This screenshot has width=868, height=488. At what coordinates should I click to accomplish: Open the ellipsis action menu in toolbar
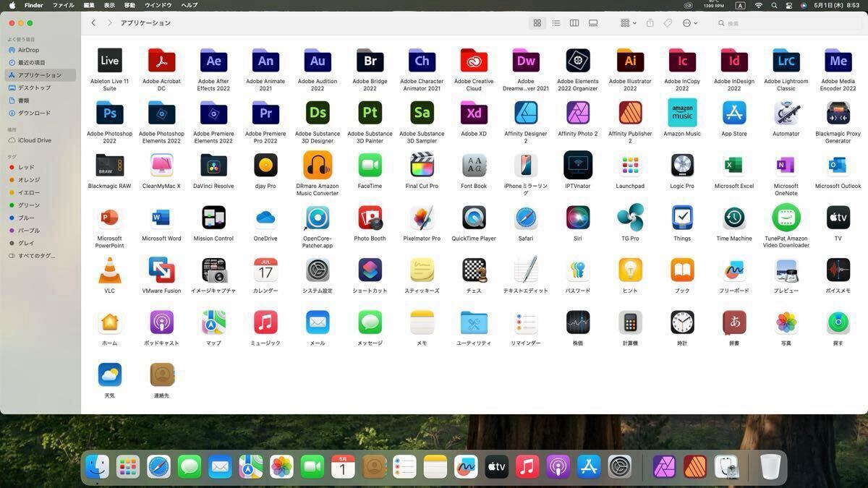point(690,23)
